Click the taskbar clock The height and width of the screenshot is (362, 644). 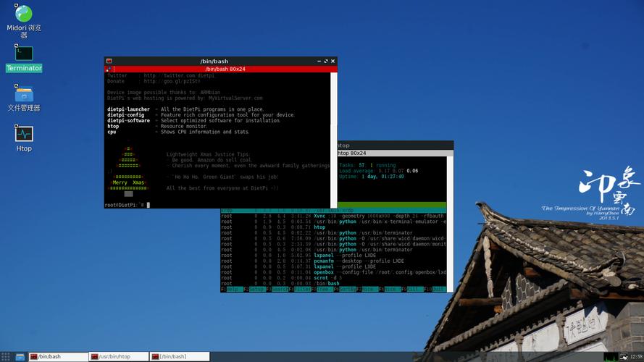point(636,357)
